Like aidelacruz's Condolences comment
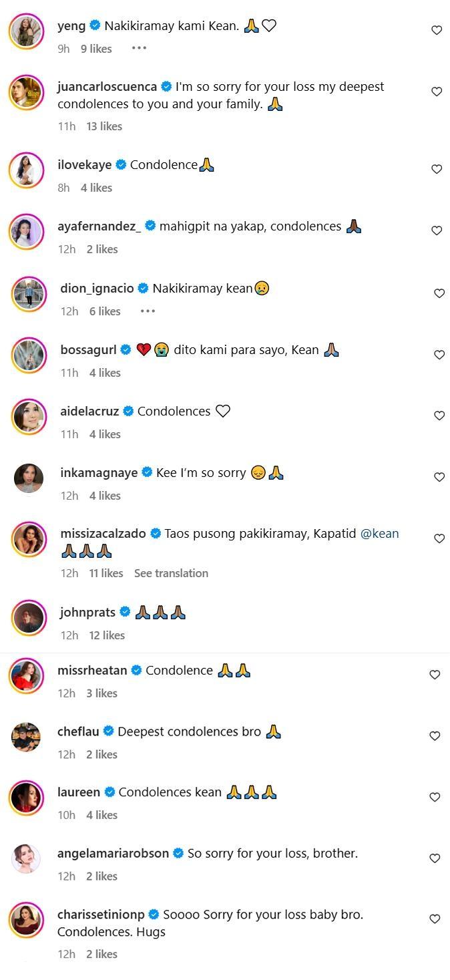Screen dimensions: 450x980 439,416
